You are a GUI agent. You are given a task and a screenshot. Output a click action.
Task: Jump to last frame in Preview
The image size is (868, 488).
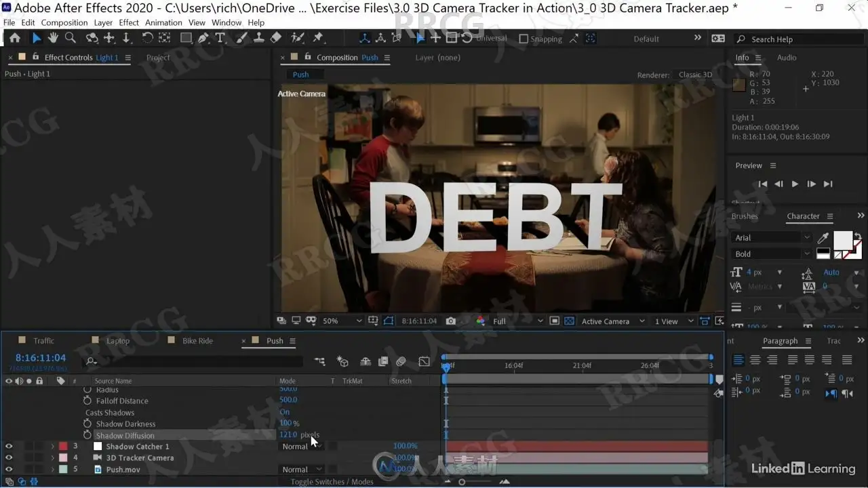click(828, 184)
